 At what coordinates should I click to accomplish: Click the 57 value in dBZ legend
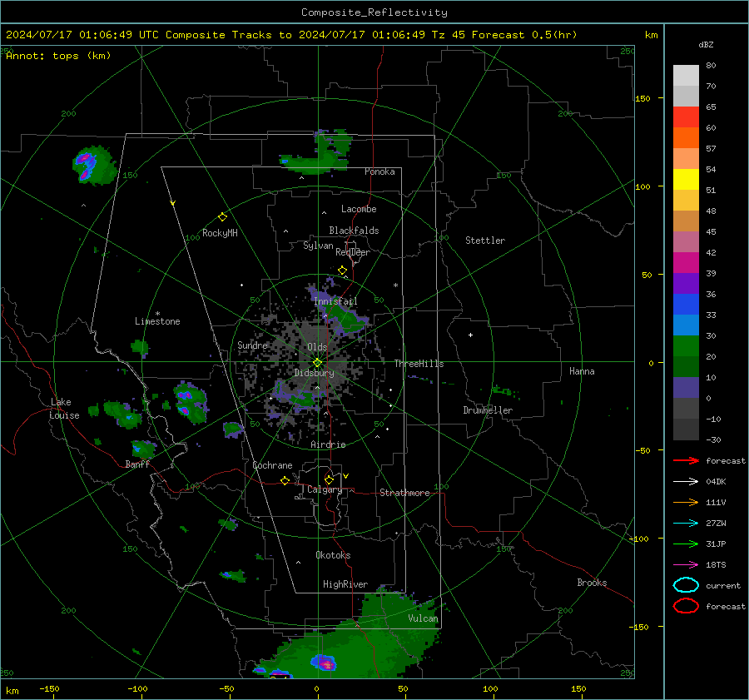point(711,149)
